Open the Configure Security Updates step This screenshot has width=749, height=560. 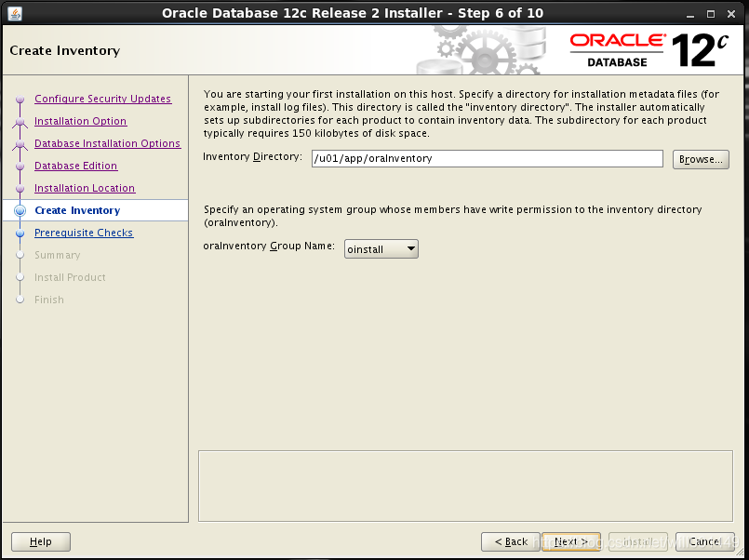click(102, 99)
